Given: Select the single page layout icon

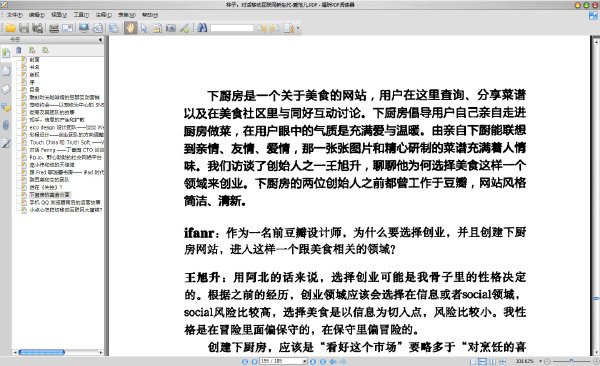Looking at the screenshot, I should (473, 361).
